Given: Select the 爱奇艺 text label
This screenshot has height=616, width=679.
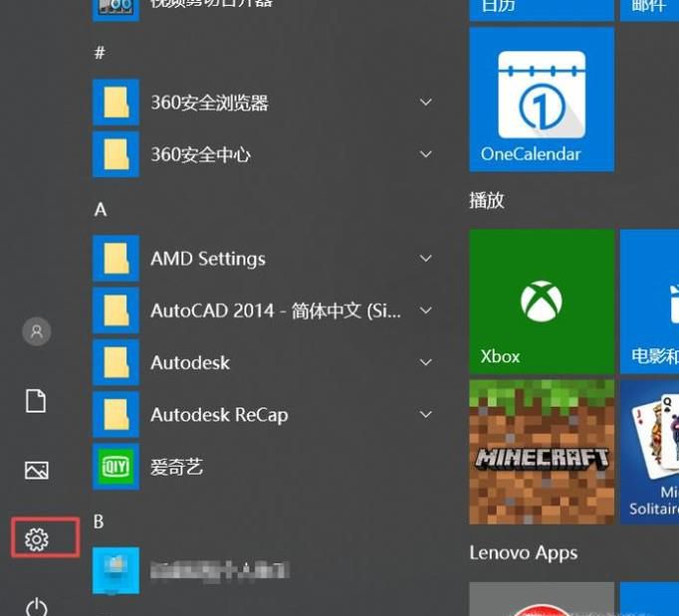Looking at the screenshot, I should 176,467.
